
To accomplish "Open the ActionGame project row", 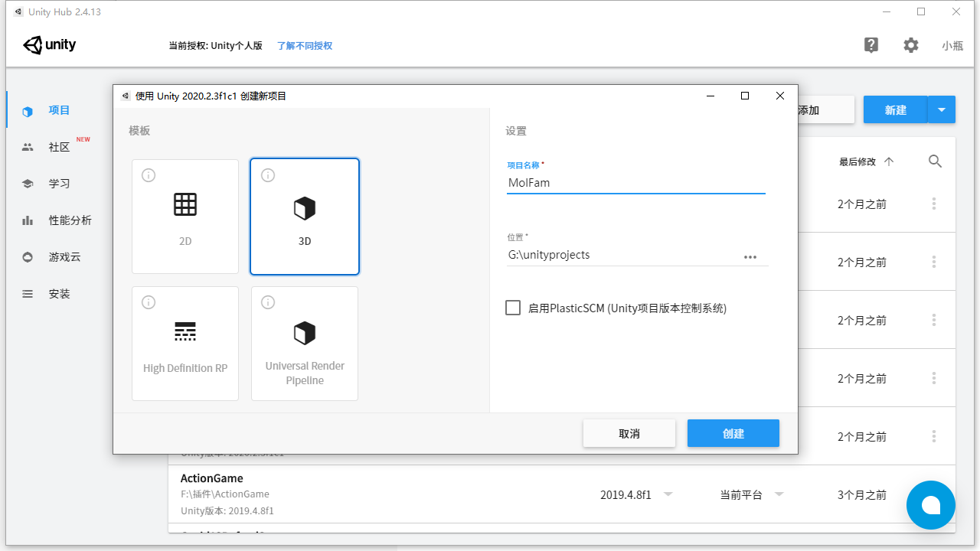I will click(562, 494).
